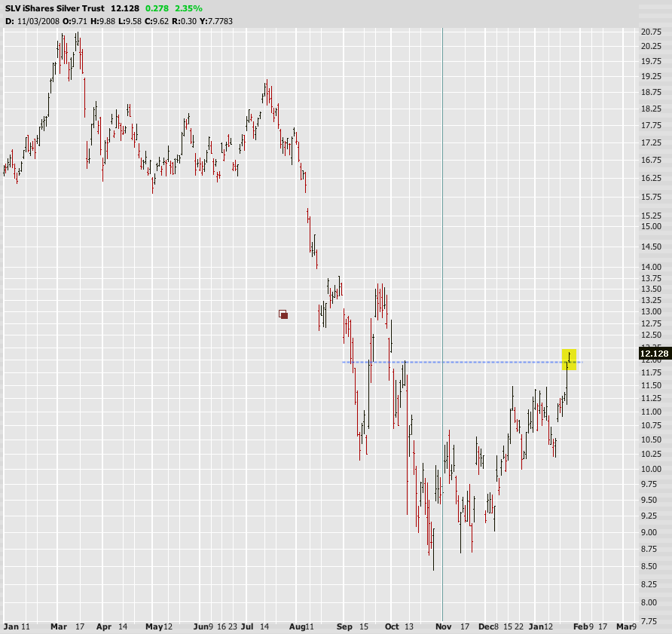The image size is (672, 634).
Task: Click the L:9.58 low value
Action: click(130, 21)
